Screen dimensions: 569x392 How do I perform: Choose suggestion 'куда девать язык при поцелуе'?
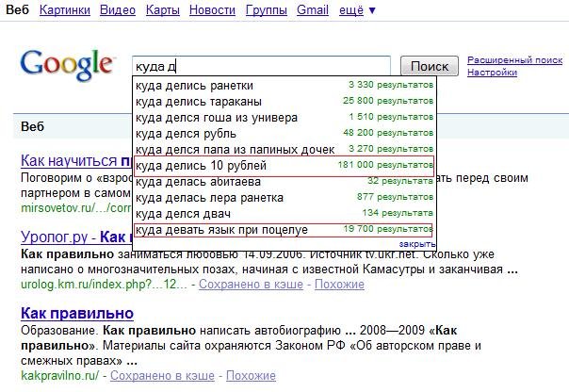(221, 230)
